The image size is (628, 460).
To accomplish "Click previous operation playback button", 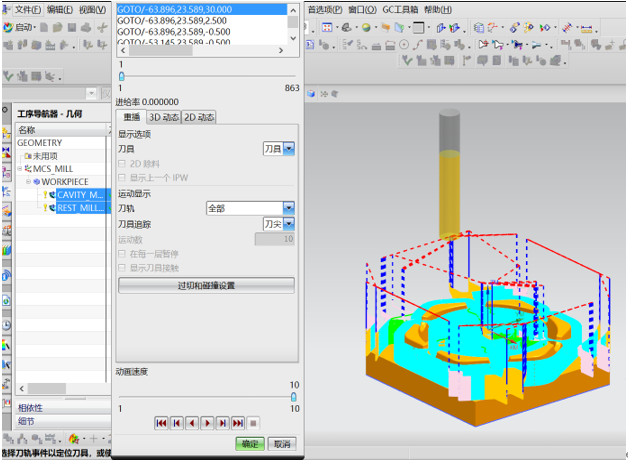I will pos(177,423).
